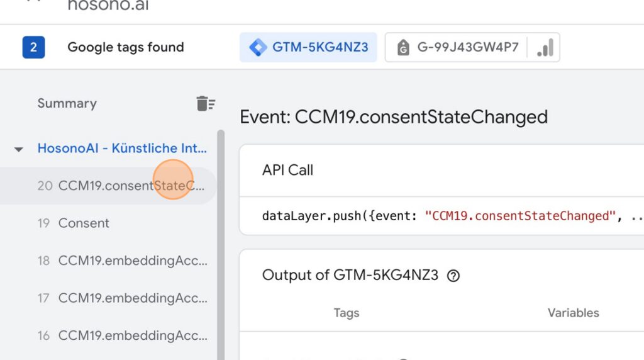The height and width of the screenshot is (360, 644).
Task: Select event 18 CCM19.embeddingAcc...
Action: click(x=108, y=261)
